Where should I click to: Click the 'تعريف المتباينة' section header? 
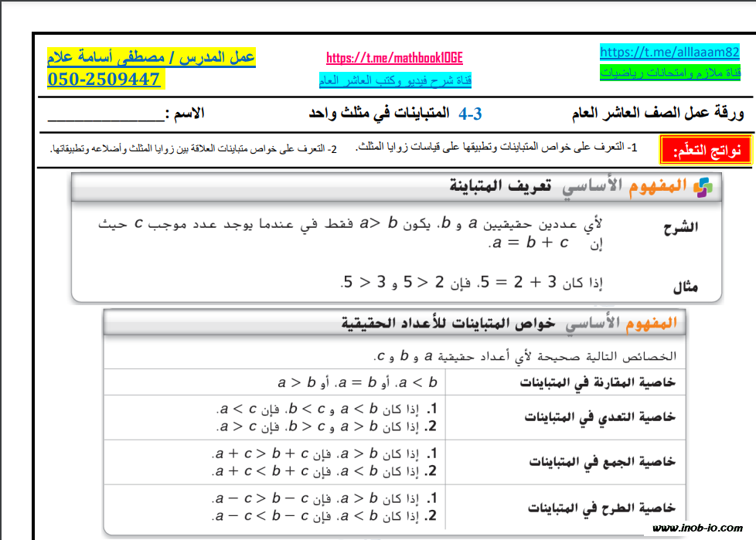500,187
